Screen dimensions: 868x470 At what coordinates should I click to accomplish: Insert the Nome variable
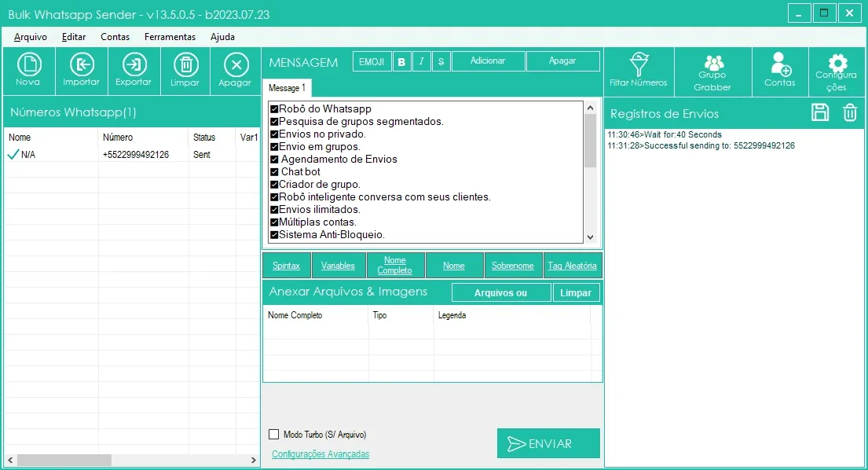click(x=454, y=266)
